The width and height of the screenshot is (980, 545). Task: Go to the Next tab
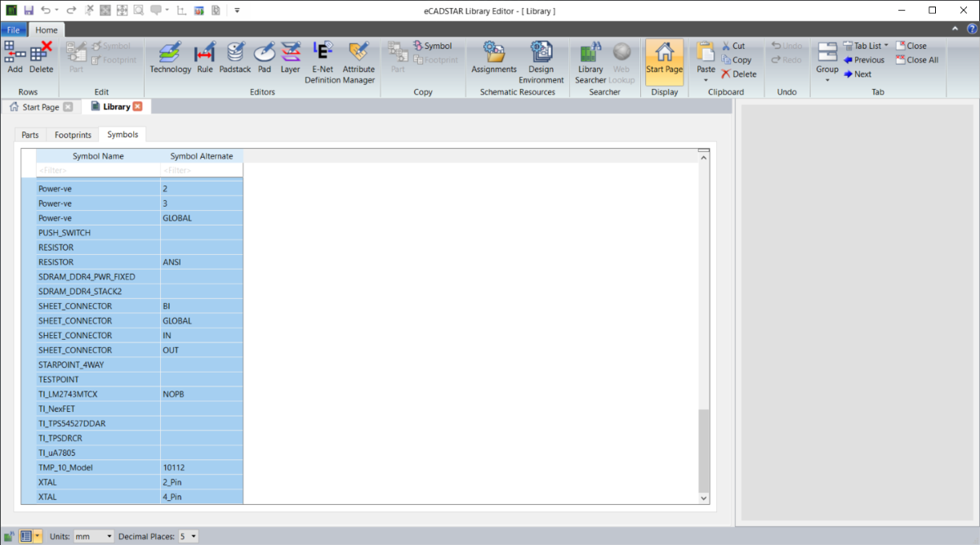tap(857, 74)
